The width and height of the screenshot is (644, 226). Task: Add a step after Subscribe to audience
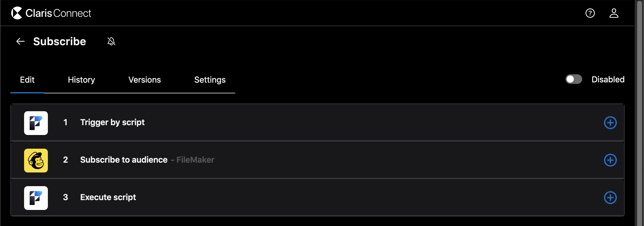tap(610, 160)
